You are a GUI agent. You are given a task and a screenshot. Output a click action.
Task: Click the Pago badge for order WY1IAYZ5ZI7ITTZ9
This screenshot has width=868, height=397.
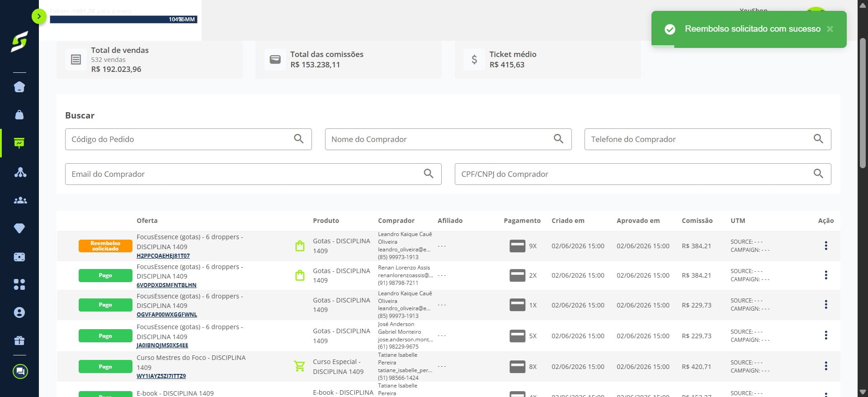click(105, 367)
